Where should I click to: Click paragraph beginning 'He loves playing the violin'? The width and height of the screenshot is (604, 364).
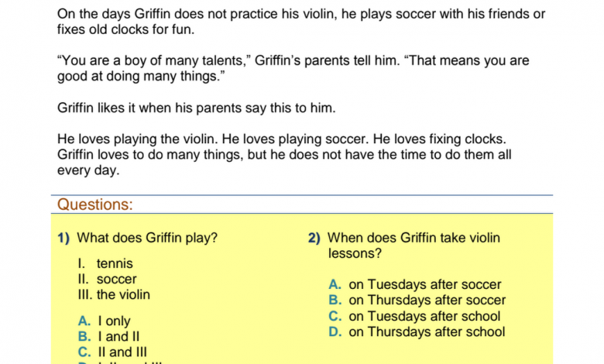click(284, 154)
